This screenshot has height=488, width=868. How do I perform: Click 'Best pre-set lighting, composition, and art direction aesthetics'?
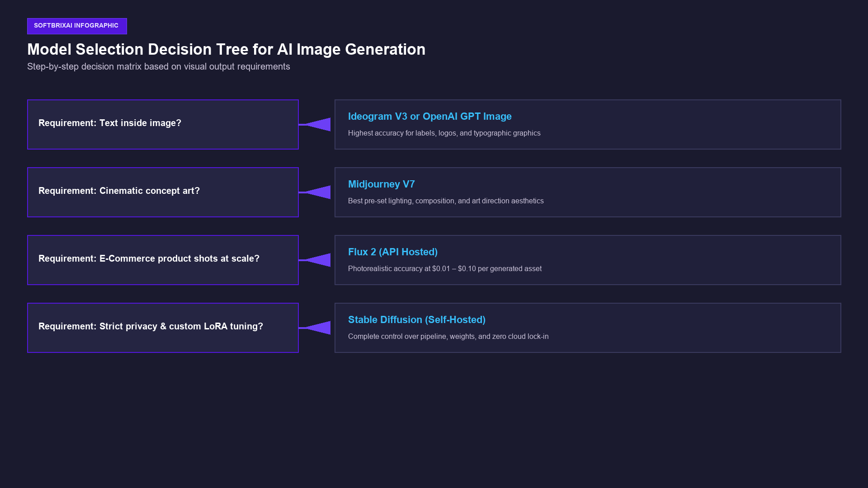point(446,201)
